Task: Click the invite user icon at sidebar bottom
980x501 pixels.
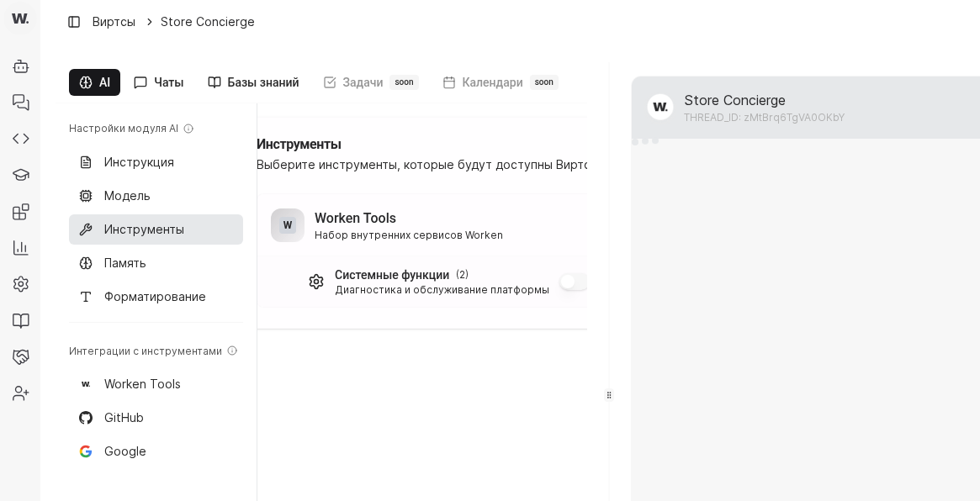Action: click(20, 393)
